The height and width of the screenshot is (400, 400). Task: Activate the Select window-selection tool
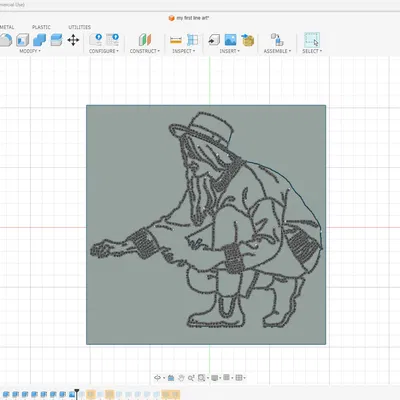pyautogui.click(x=312, y=40)
